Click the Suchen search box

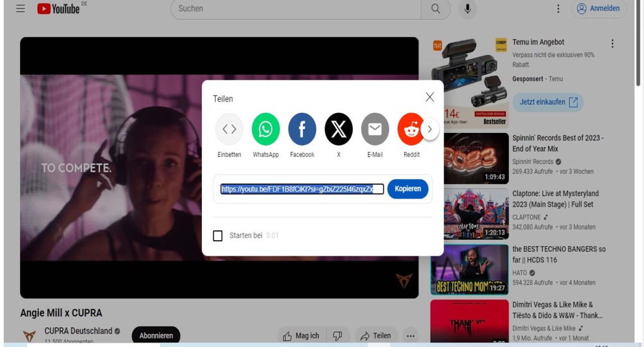(x=296, y=9)
